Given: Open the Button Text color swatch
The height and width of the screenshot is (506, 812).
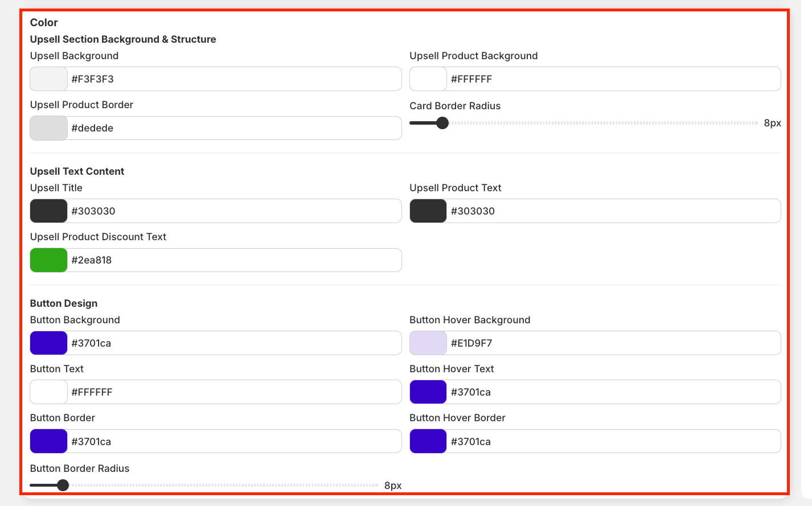Looking at the screenshot, I should [x=48, y=392].
